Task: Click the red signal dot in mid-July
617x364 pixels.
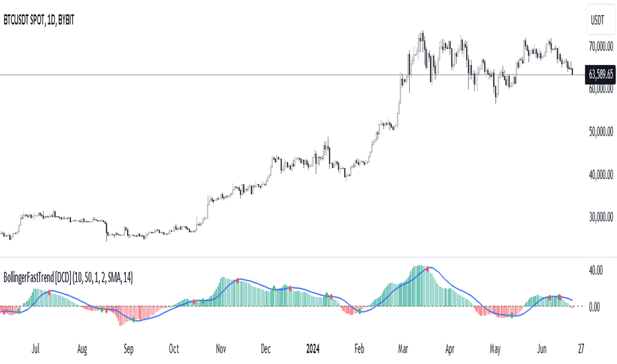Action: click(49, 293)
